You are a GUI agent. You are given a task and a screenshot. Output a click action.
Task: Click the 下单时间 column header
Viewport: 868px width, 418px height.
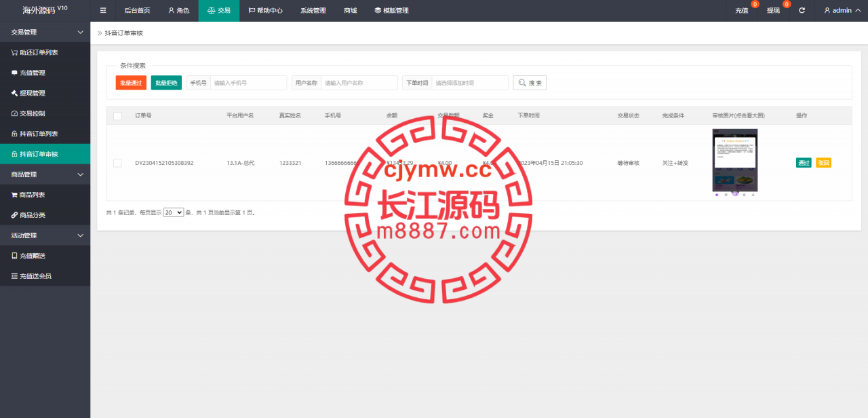point(529,116)
